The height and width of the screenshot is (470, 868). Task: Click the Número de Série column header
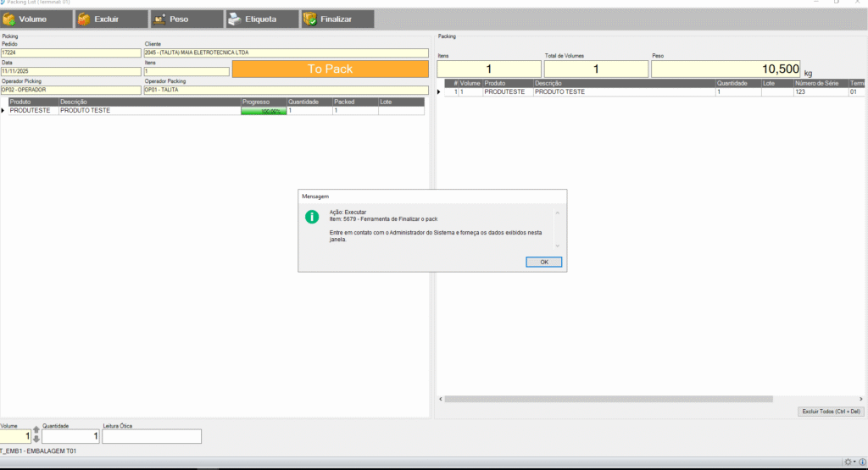819,83
